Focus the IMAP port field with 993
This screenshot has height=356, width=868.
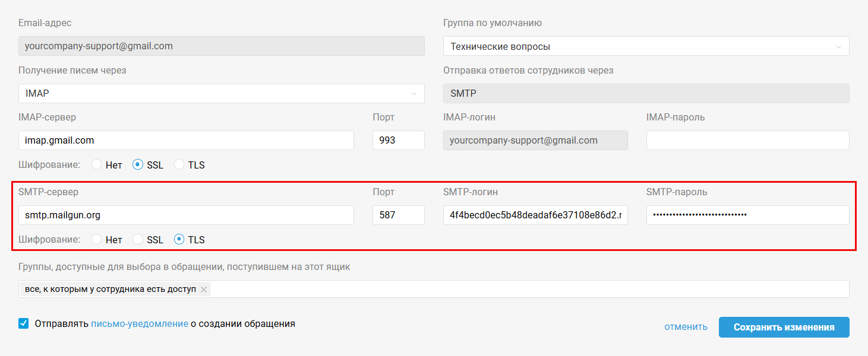(398, 141)
